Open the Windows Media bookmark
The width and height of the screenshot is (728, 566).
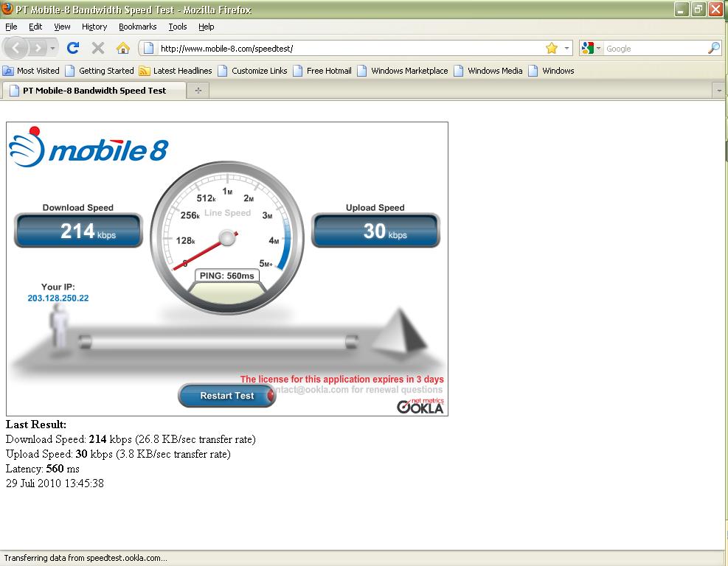[488, 71]
